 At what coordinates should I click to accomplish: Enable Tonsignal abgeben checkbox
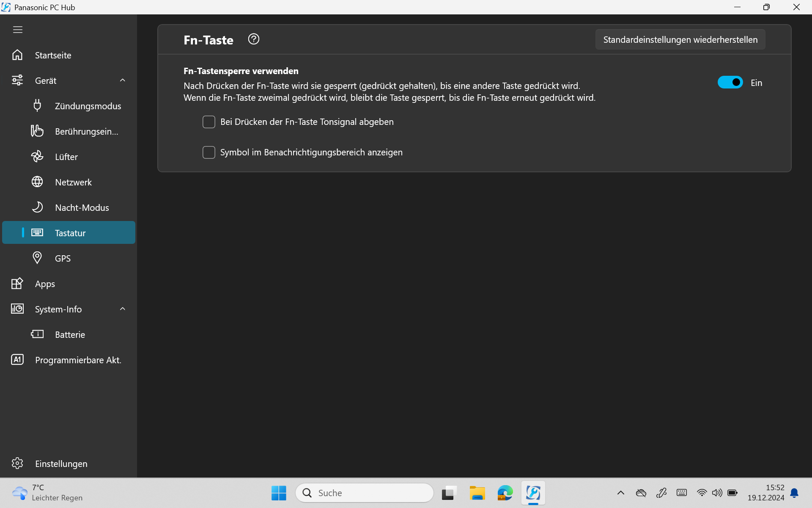[x=209, y=122]
